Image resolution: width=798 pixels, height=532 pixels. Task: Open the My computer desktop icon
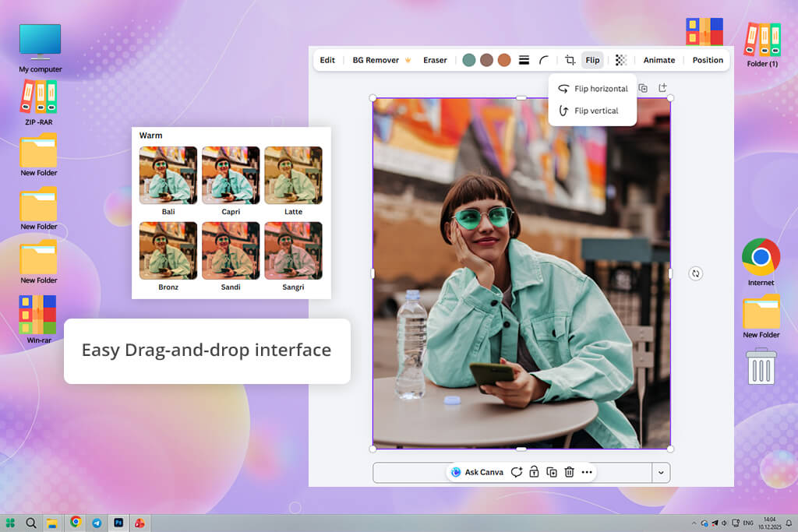41,48
